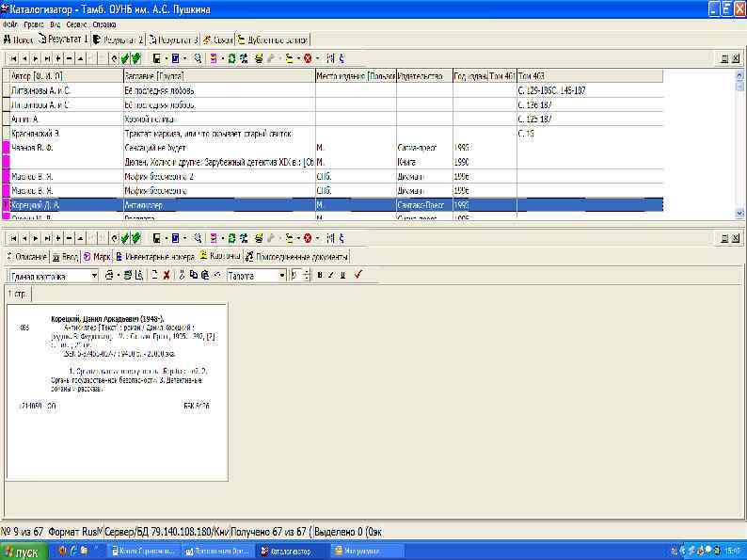Click the magnifier icon in lower record toolbar
This screenshot has width=747, height=560.
tap(198, 238)
